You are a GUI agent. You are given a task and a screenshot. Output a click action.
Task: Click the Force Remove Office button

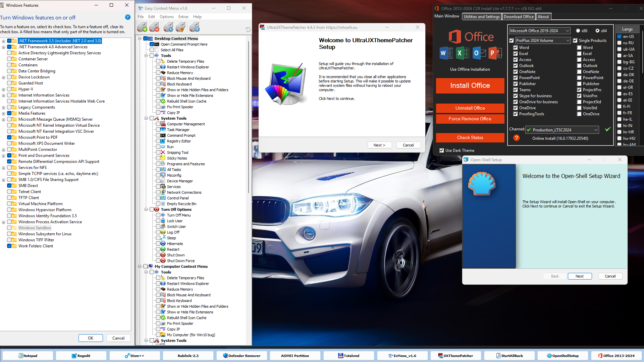470,119
